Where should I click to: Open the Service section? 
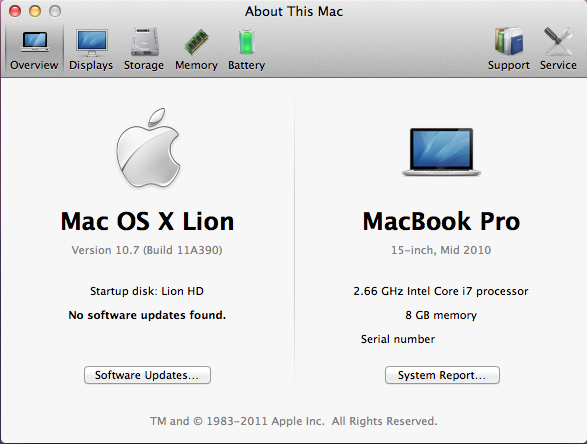click(558, 49)
